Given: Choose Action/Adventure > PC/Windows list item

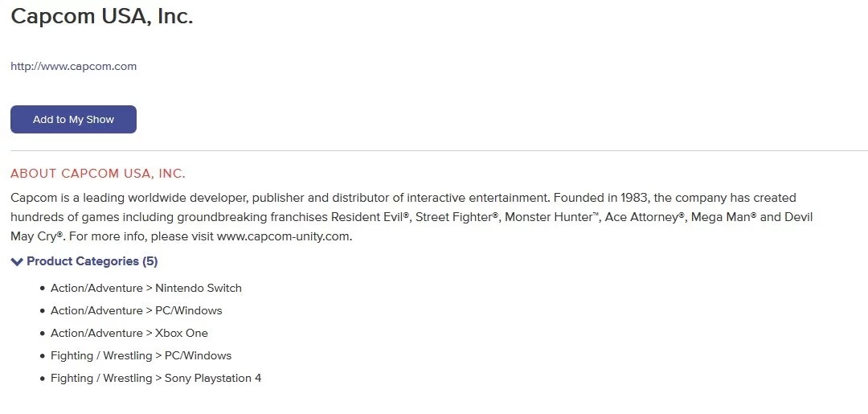Looking at the screenshot, I should (x=136, y=310).
